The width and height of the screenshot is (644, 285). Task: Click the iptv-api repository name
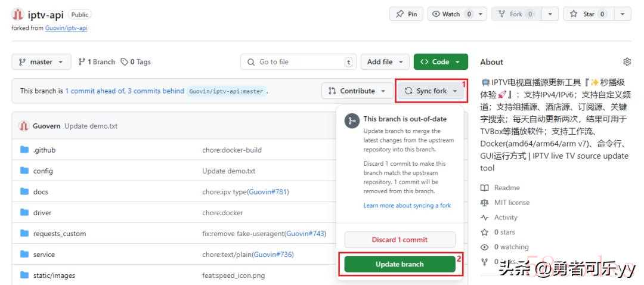pyautogui.click(x=45, y=14)
